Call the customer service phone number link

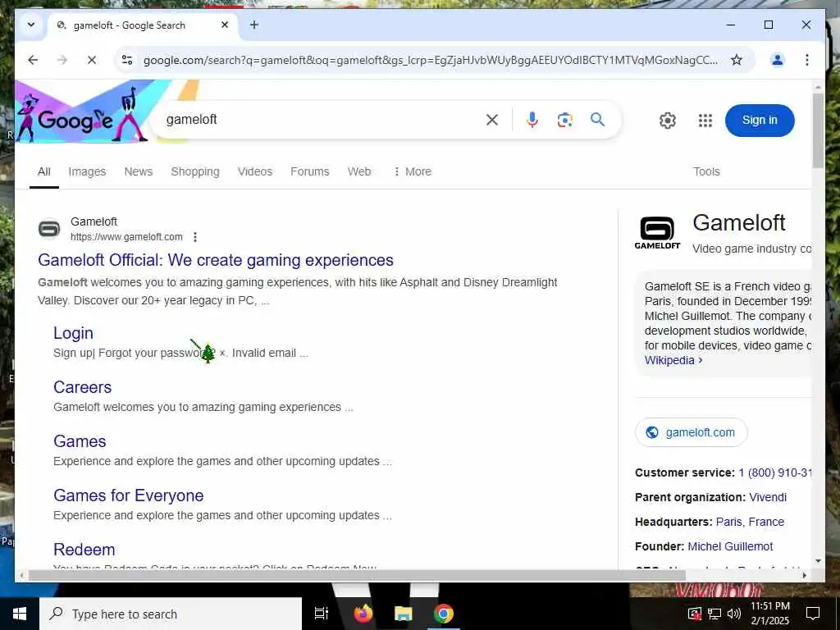point(774,472)
